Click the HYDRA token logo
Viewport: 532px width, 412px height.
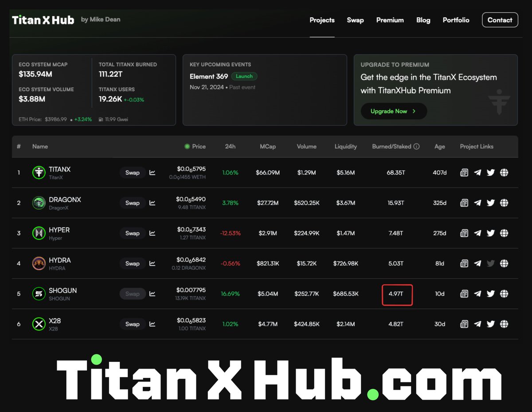[x=39, y=264]
